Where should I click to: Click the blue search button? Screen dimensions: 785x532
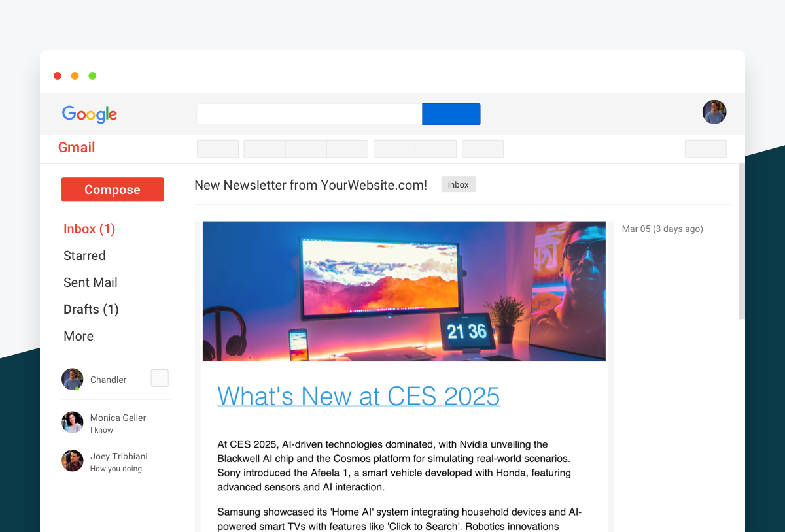451,114
